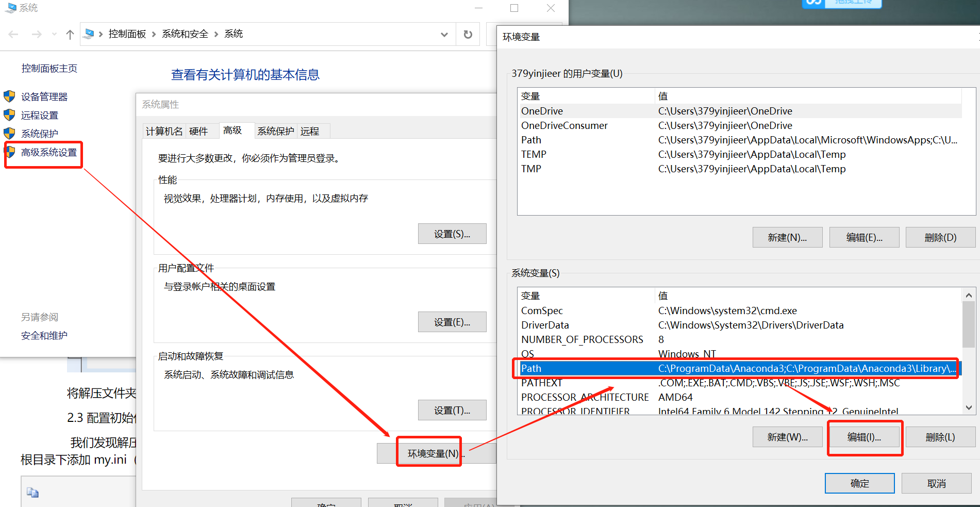Viewport: 980px width, 507px height.
Task: Click system variables scrollbar up arrow
Action: (x=969, y=295)
